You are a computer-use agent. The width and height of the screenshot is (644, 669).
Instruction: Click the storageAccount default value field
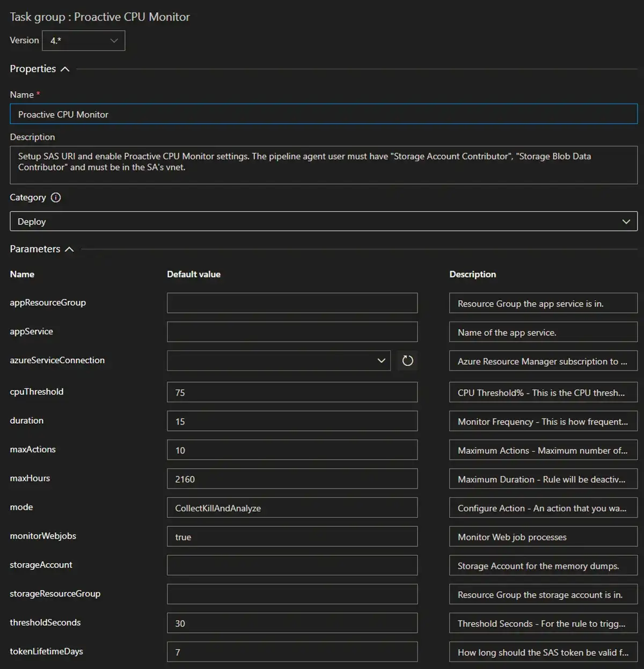(292, 565)
